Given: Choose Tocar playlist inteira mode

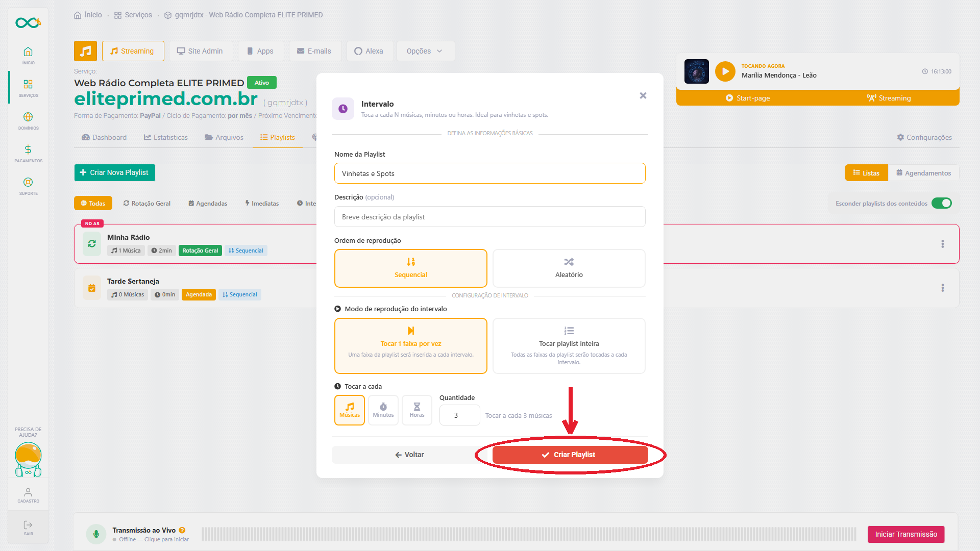Looking at the screenshot, I should 569,346.
